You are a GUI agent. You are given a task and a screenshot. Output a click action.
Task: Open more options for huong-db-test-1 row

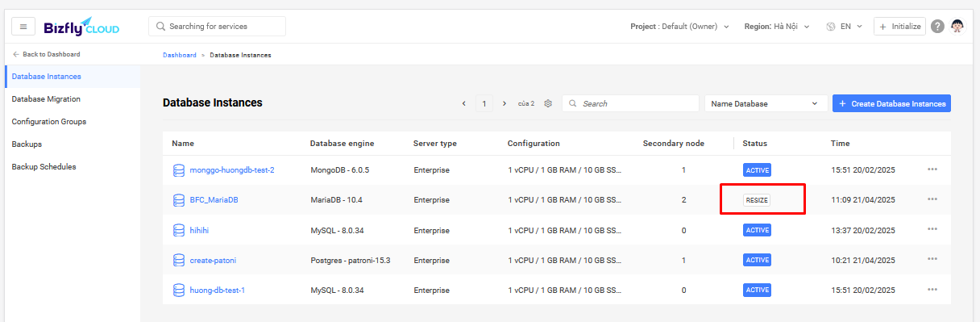coord(932,289)
